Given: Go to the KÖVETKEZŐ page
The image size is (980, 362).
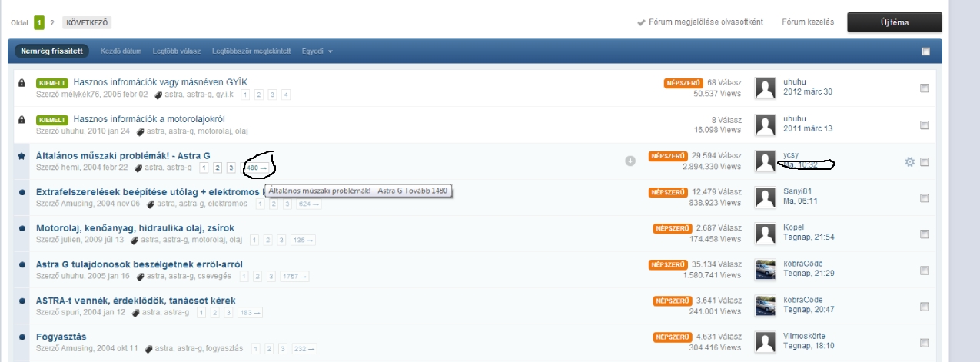Looking at the screenshot, I should pos(85,23).
